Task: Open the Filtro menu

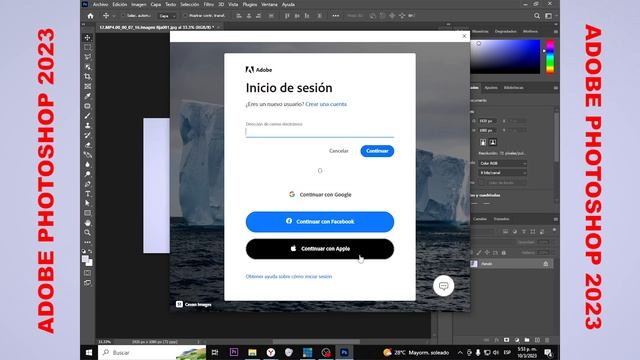Action: [209, 4]
